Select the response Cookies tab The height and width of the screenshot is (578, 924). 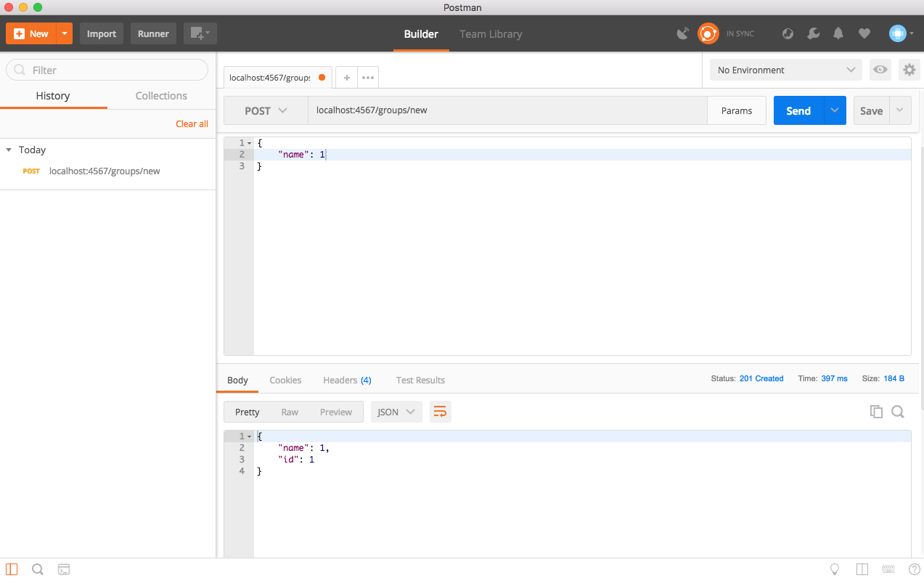pyautogui.click(x=285, y=380)
